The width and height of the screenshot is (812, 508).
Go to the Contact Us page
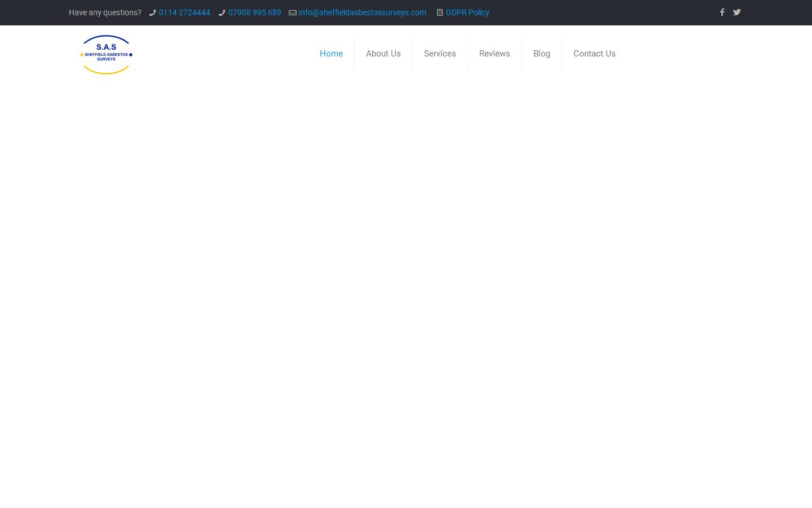594,54
